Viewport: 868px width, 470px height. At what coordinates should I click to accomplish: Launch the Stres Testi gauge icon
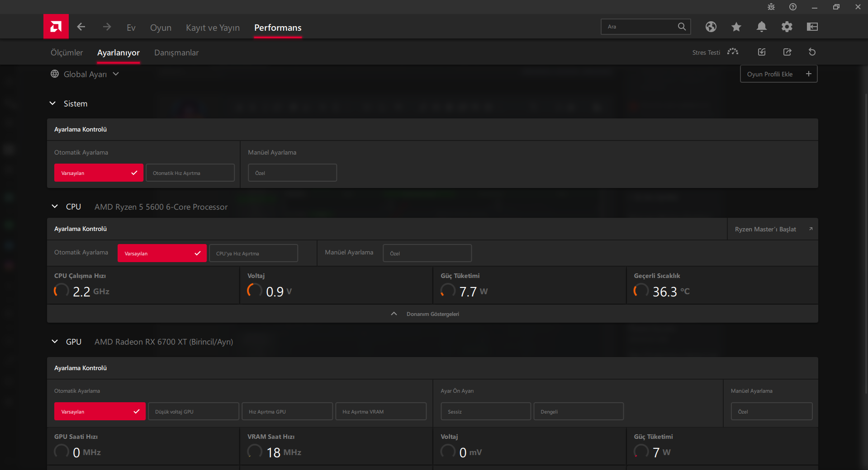pyautogui.click(x=733, y=52)
